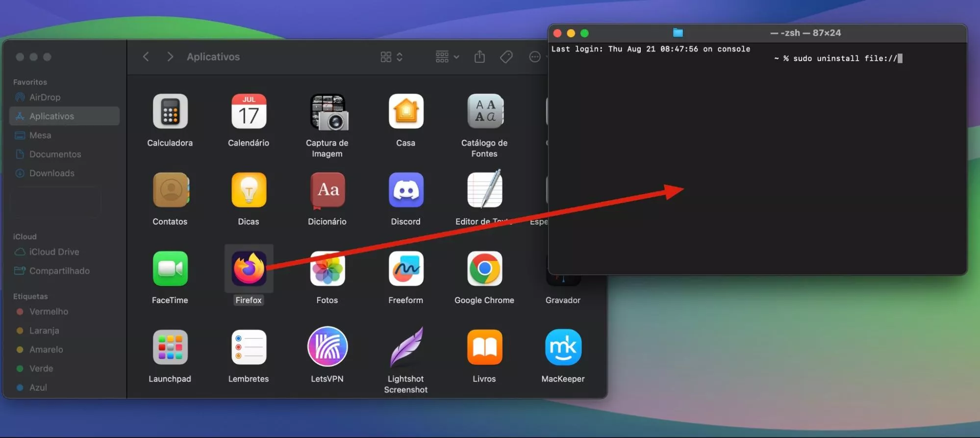Open iCloud Drive in the sidebar
The image size is (980, 438).
tap(54, 252)
